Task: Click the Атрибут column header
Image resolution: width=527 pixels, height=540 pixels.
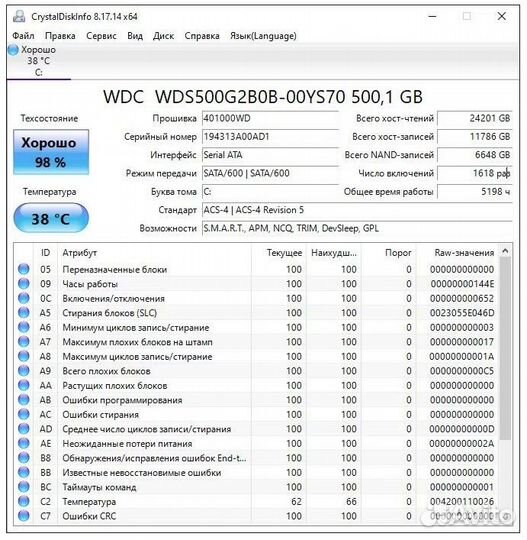Action: pyautogui.click(x=155, y=252)
